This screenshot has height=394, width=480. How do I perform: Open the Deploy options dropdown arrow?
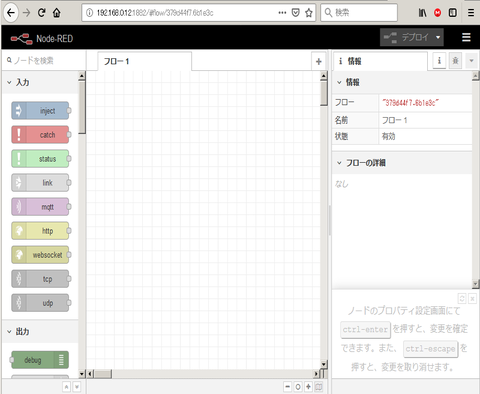(438, 37)
